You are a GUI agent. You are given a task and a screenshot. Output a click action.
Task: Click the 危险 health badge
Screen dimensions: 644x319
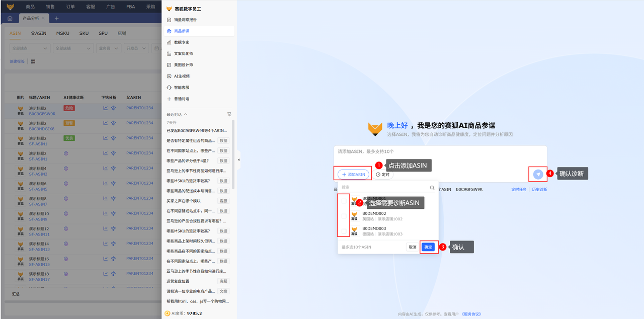[x=69, y=108]
